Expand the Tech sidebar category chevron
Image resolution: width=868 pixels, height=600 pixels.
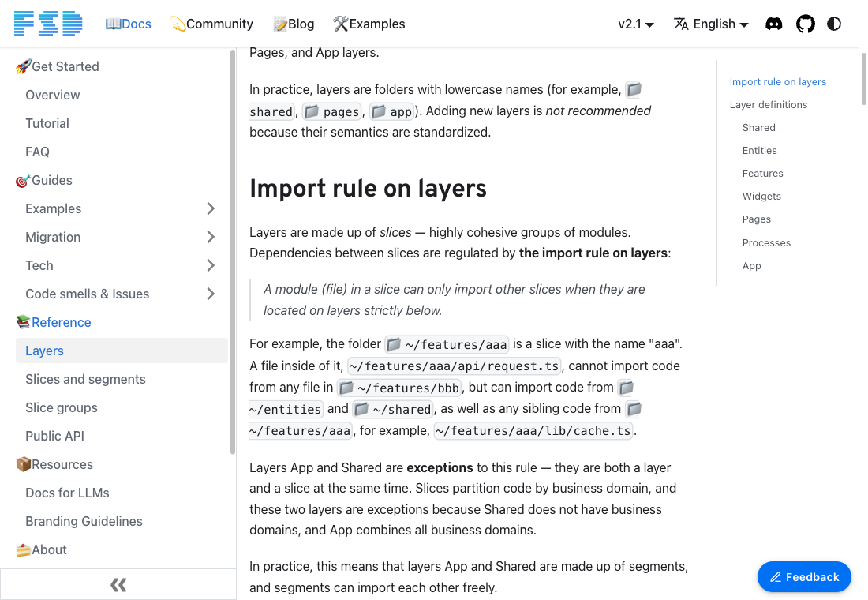[211, 265]
